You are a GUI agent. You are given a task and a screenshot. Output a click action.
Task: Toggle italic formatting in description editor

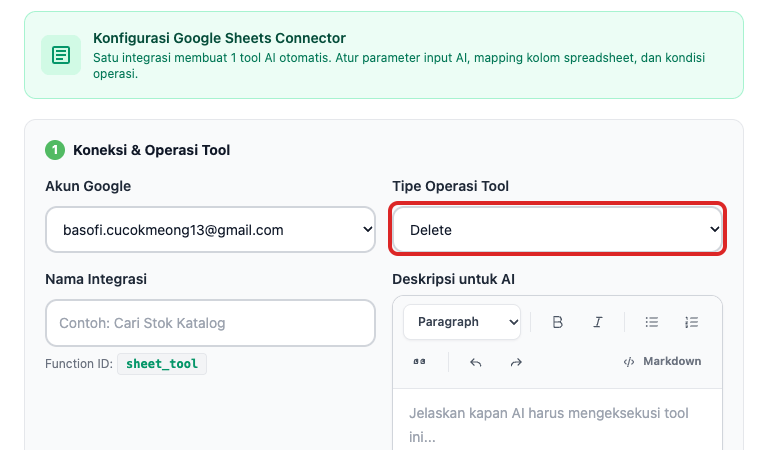click(x=598, y=322)
